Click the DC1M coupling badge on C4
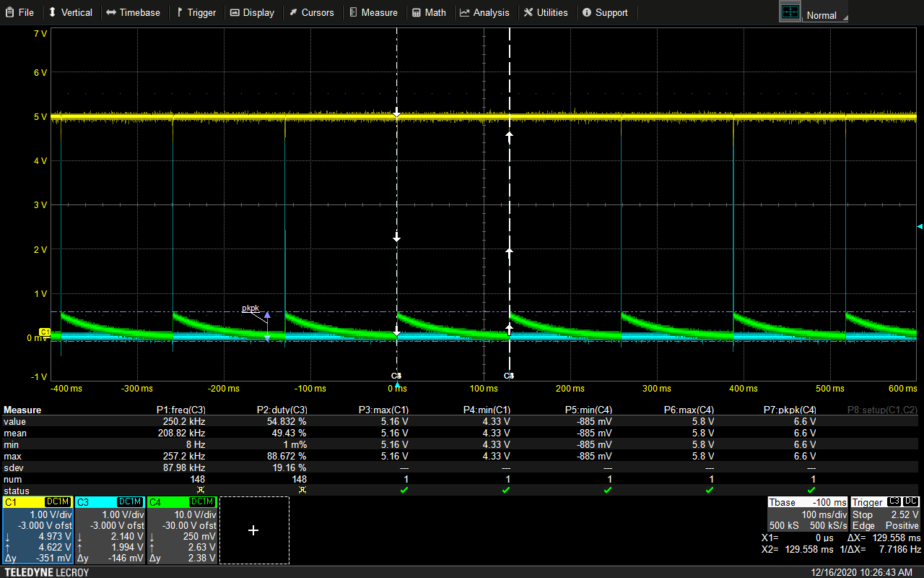This screenshot has height=578, width=924. click(202, 502)
